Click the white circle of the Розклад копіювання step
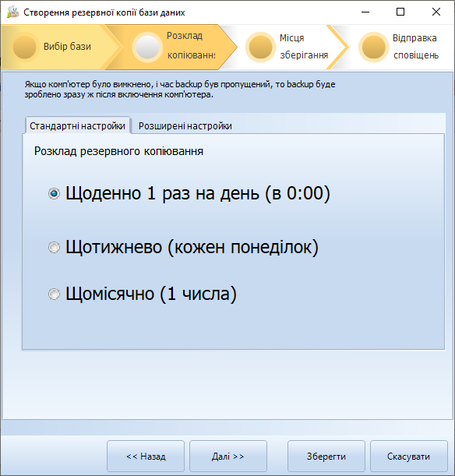The height and width of the screenshot is (476, 455). (147, 47)
